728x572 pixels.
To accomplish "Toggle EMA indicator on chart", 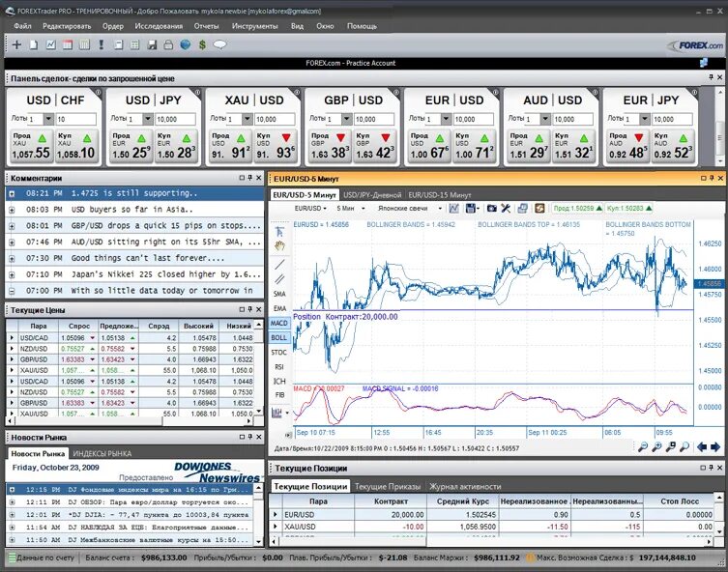I will [x=279, y=308].
